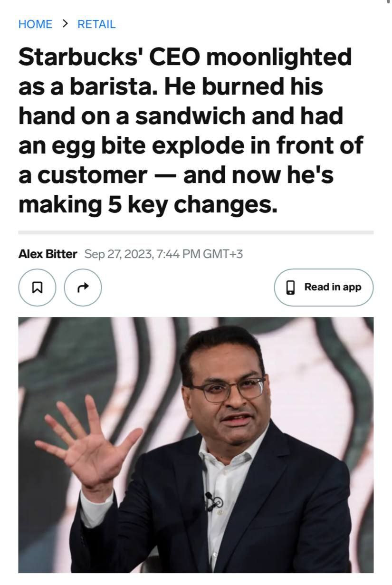Tap the share arrow icon
The width and height of the screenshot is (392, 585).
[x=83, y=287]
